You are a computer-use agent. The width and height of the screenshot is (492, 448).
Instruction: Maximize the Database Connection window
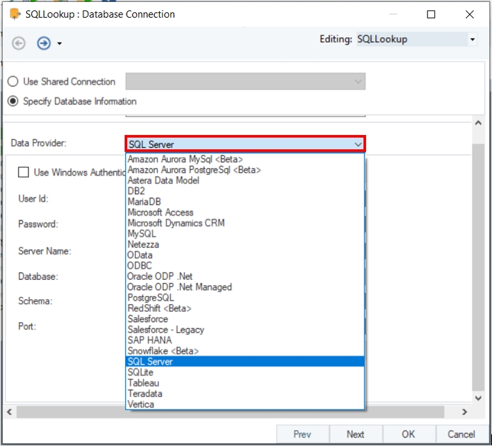coord(431,14)
